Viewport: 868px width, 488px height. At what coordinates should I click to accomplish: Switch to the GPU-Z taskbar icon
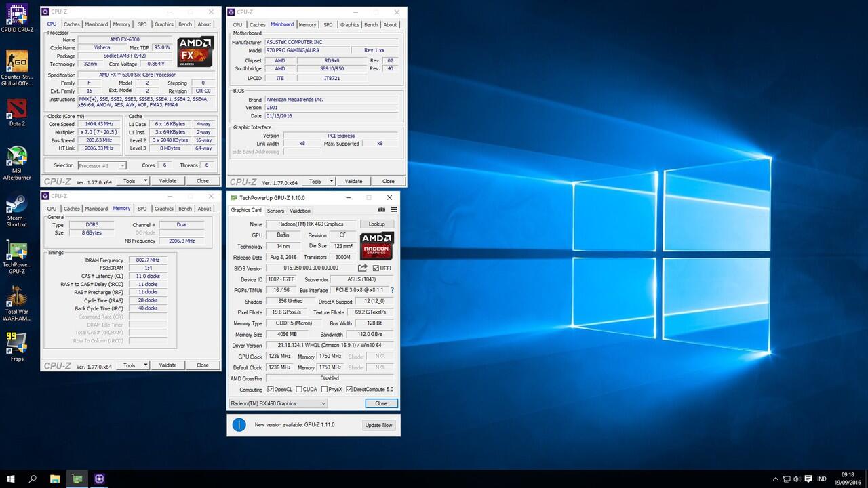tap(77, 479)
